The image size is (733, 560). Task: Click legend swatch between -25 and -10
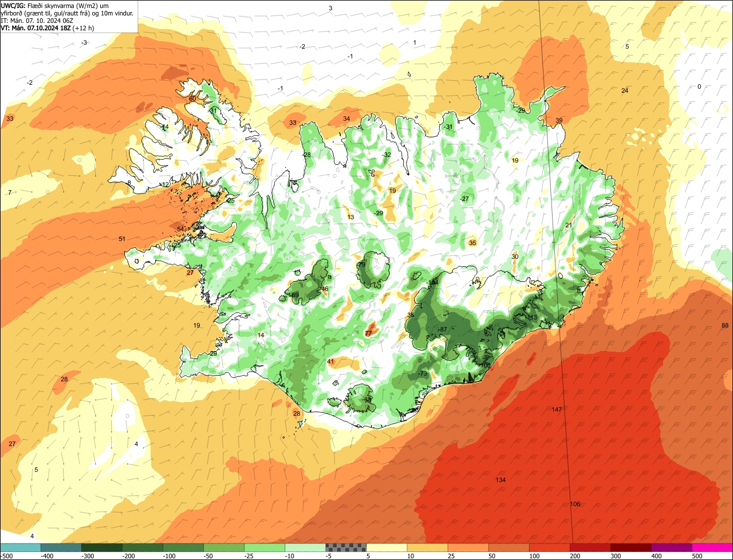[265, 547]
